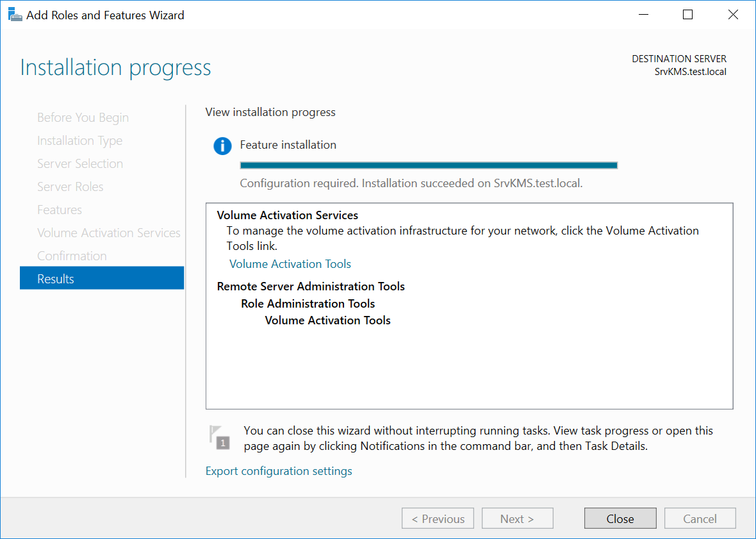The width and height of the screenshot is (756, 539).
Task: Maximize the wizard window
Action: [x=688, y=15]
